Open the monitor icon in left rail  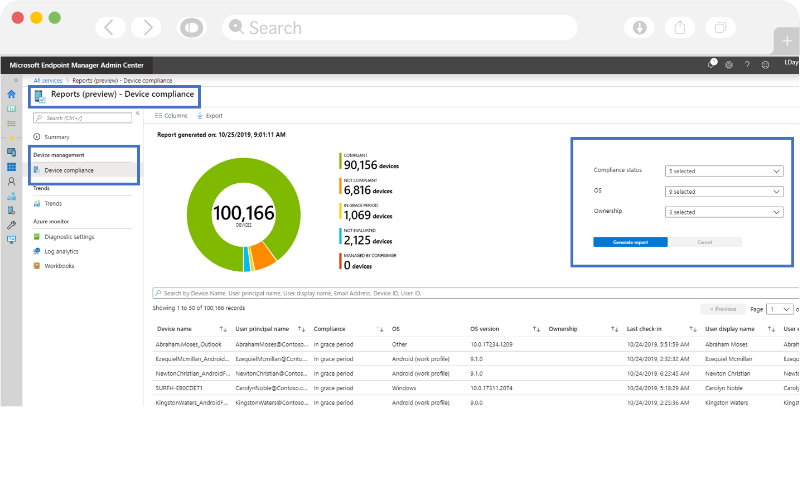(x=11, y=240)
